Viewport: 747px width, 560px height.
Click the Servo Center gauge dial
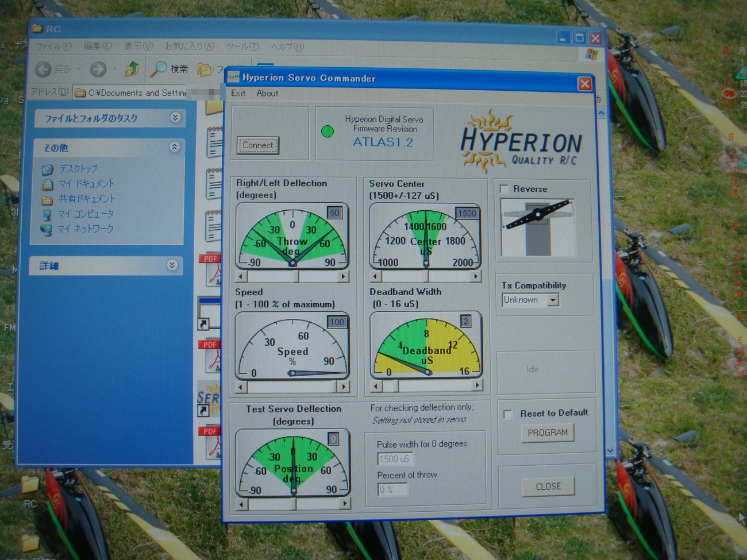425,236
